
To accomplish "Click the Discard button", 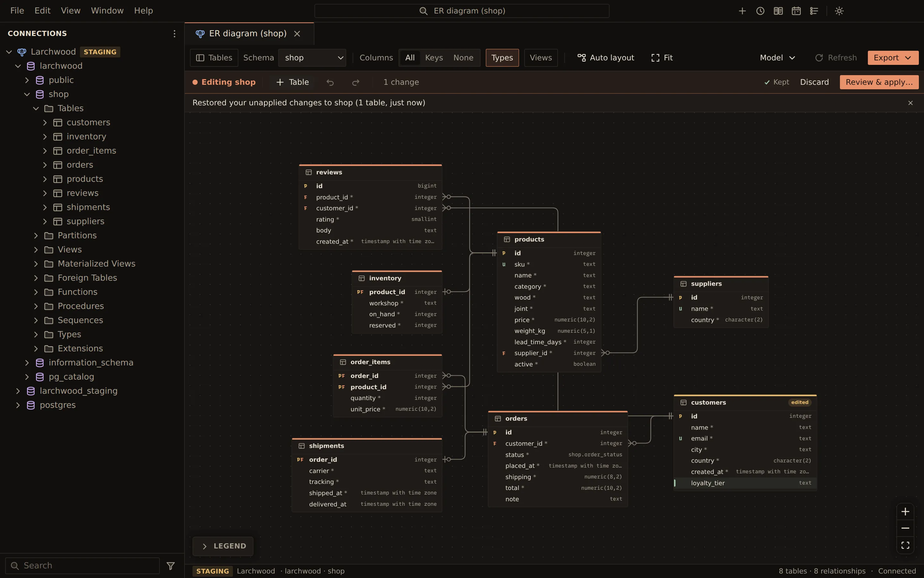I will 814,82.
